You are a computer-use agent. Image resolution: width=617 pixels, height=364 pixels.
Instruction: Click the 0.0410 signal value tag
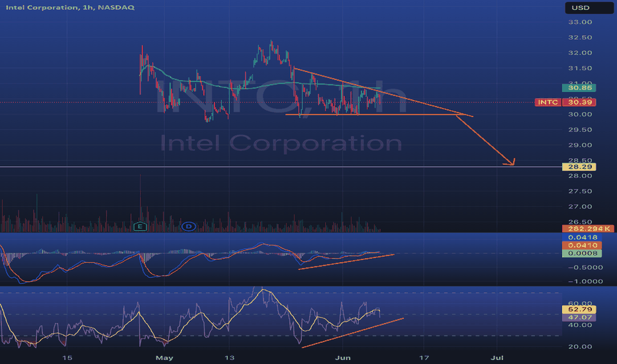(x=583, y=245)
